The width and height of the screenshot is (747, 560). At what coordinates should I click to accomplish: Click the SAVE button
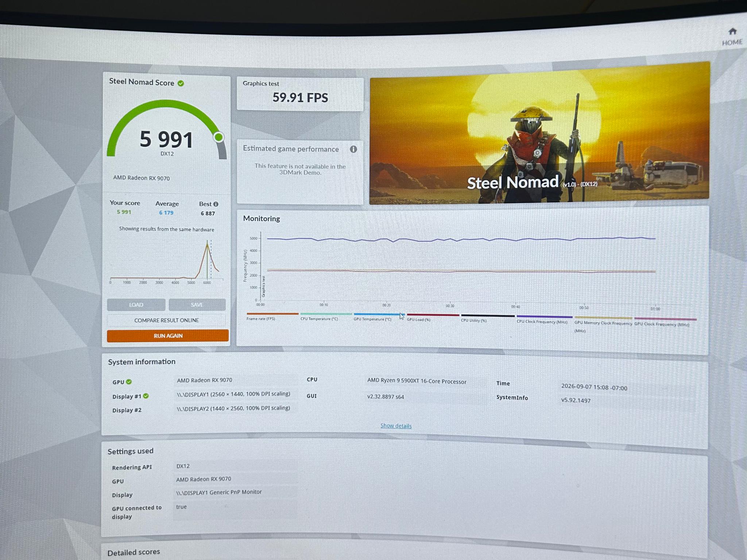[197, 305]
